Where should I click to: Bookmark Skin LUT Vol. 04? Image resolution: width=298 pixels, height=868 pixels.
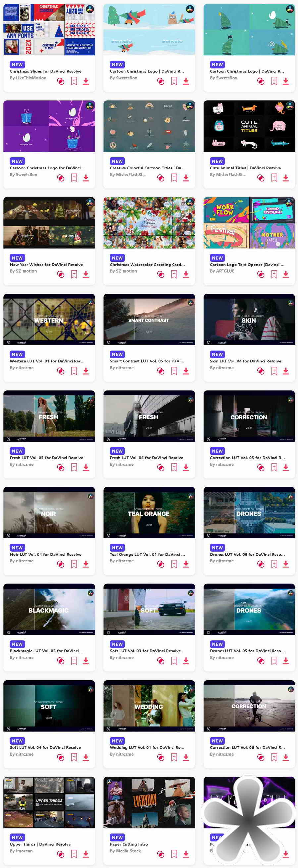274,371
